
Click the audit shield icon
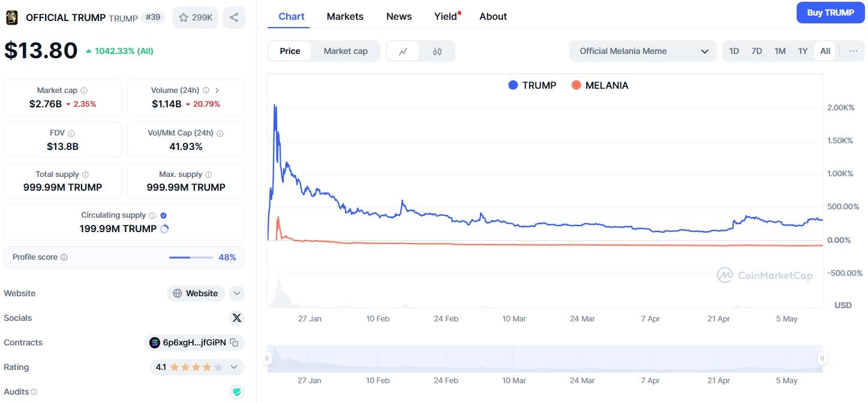(x=236, y=392)
